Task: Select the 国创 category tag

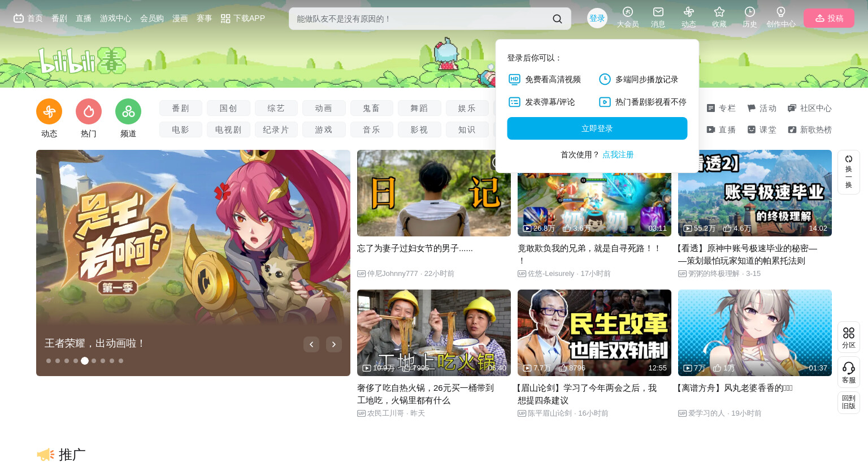Action: pyautogui.click(x=228, y=108)
